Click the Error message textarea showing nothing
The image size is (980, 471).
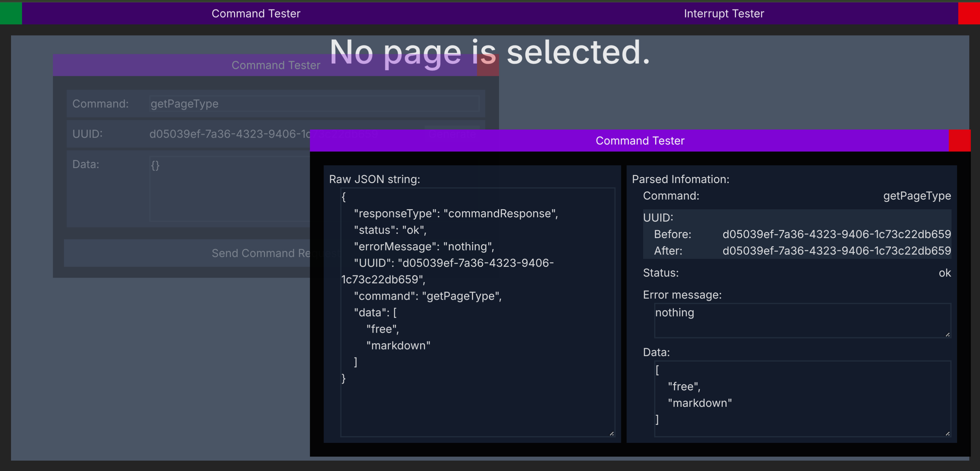pos(802,320)
